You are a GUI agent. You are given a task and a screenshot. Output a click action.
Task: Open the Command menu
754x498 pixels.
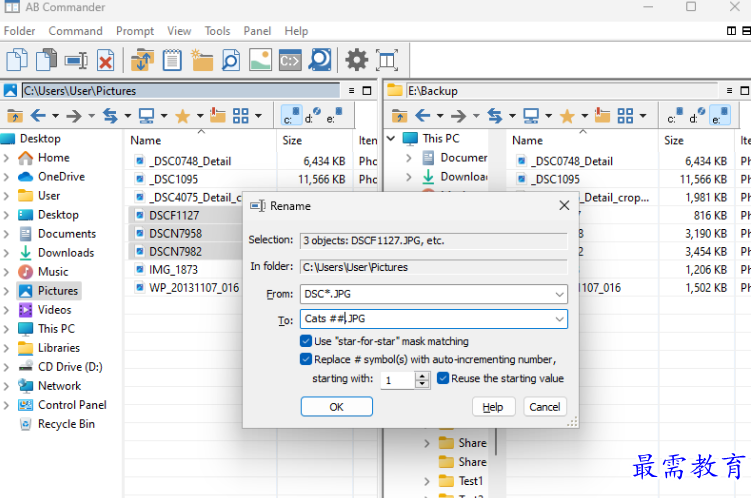[x=75, y=31]
